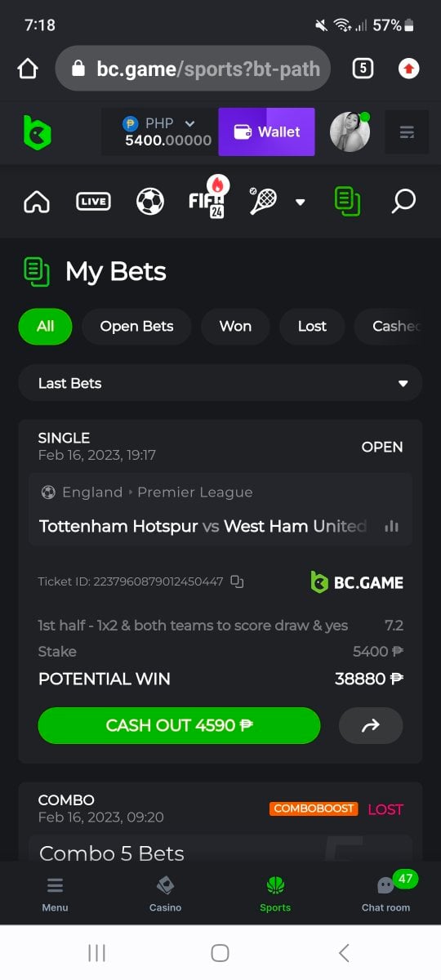Open the search magnifier in sports bar
The image size is (441, 980).
[x=403, y=201]
